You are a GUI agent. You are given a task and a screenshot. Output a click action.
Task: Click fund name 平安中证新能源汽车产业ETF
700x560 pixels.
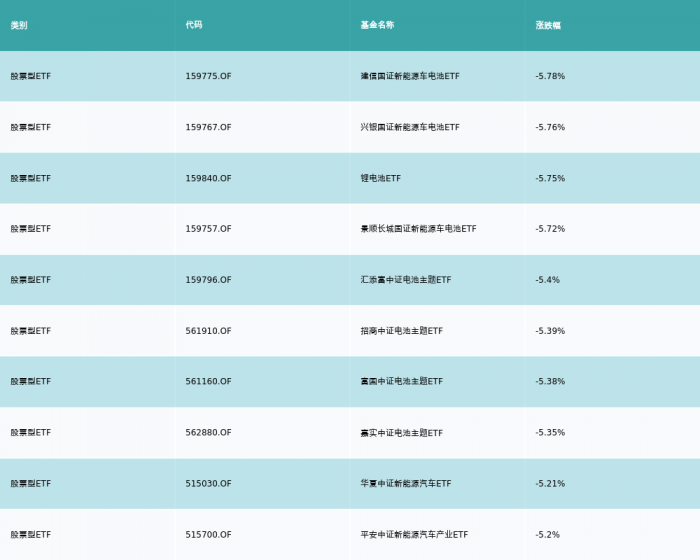coord(414,535)
